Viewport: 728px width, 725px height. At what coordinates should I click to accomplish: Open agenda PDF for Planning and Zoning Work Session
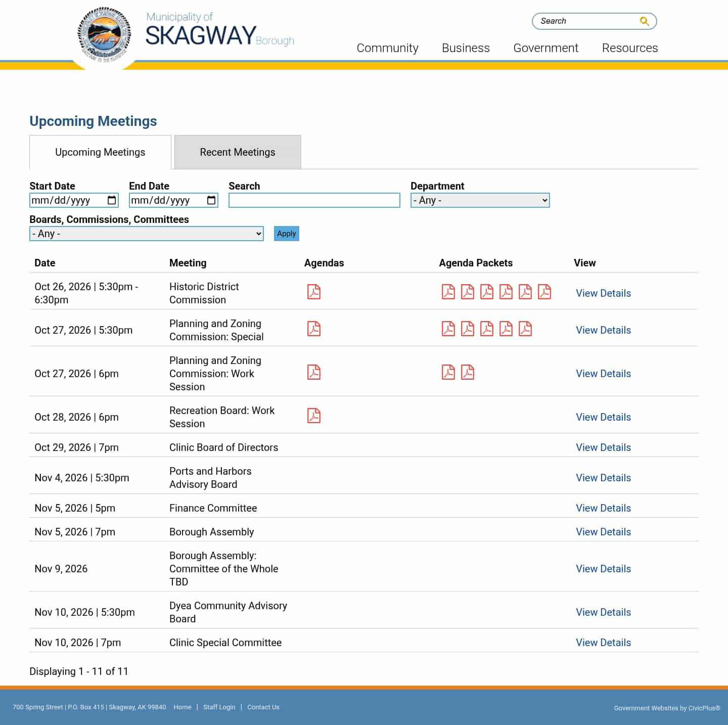tap(314, 372)
